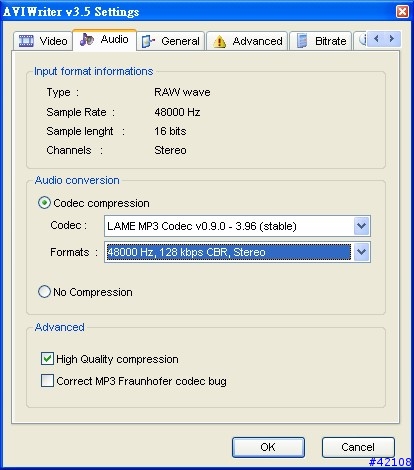The height and width of the screenshot is (470, 414).
Task: Click the 48000 Hz sample rate value
Action: pos(177,112)
